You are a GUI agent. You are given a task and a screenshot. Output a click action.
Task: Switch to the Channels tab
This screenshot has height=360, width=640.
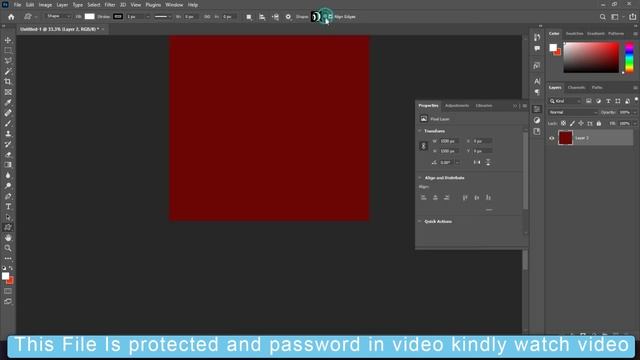click(576, 87)
